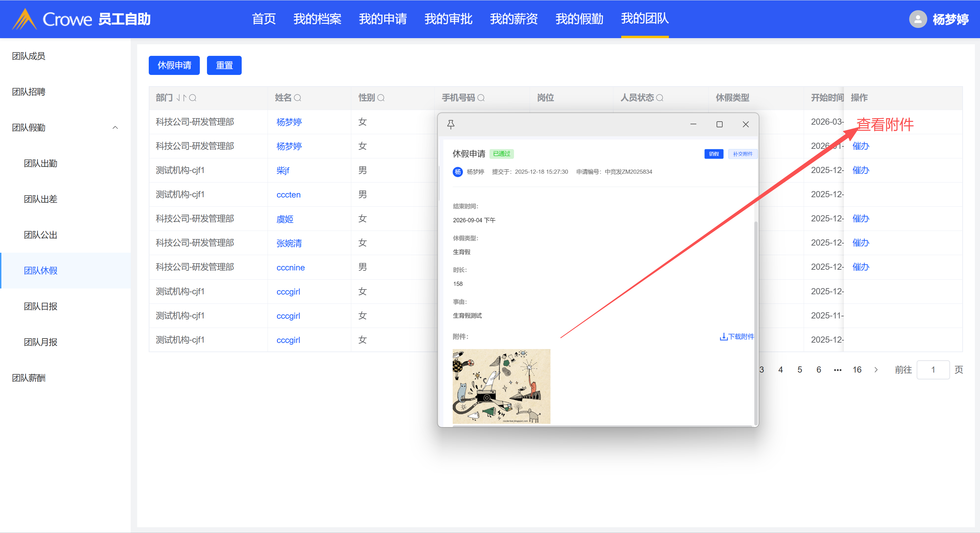The width and height of the screenshot is (980, 533).
Task: Go to next page with arrow
Action: point(876,370)
